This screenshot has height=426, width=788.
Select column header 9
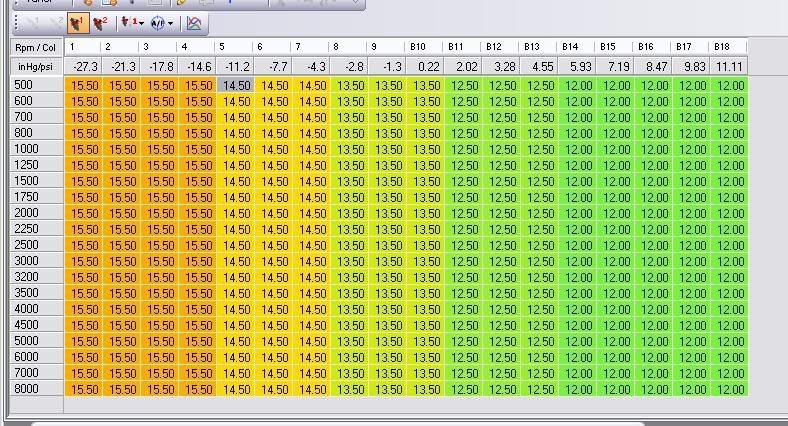point(386,47)
